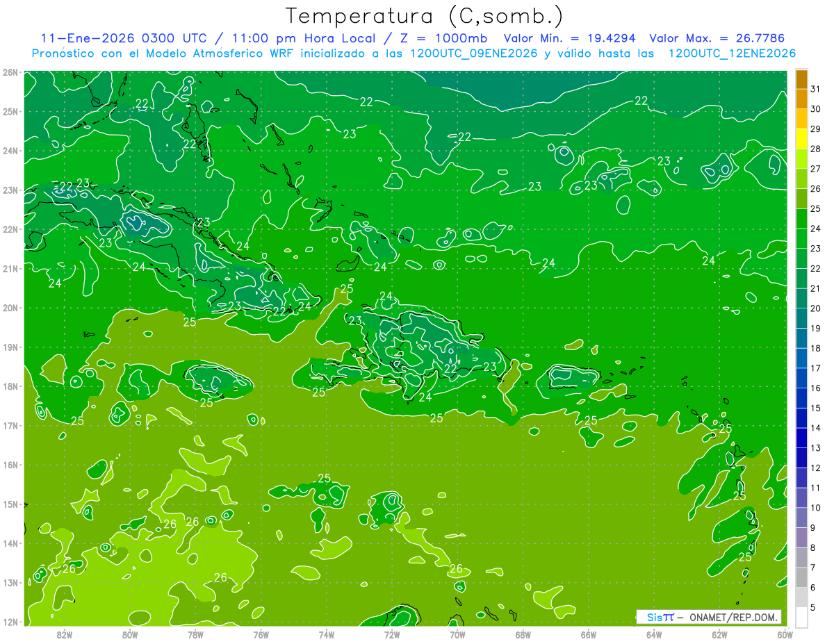Click the color bar label "21"
This screenshot has width=834, height=644.
click(815, 288)
